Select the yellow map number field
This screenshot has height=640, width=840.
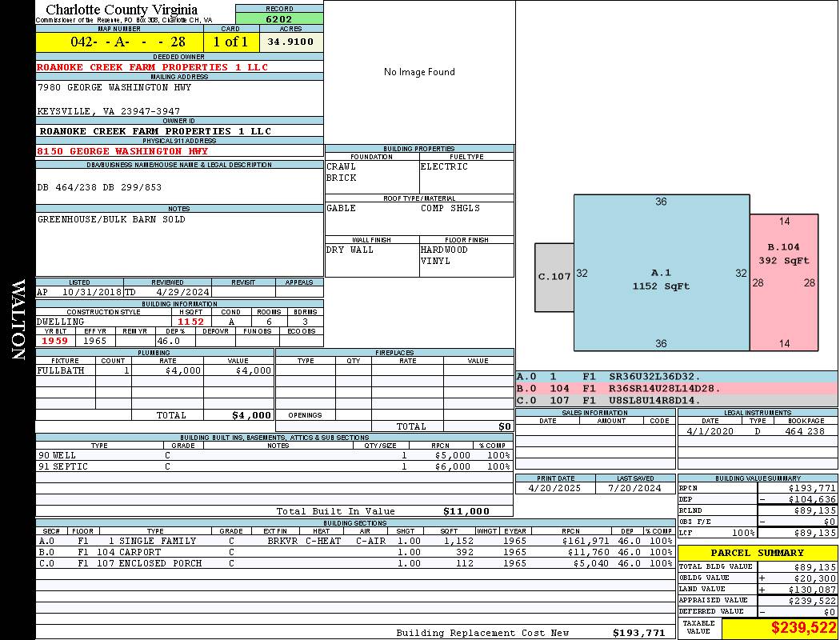(119, 42)
